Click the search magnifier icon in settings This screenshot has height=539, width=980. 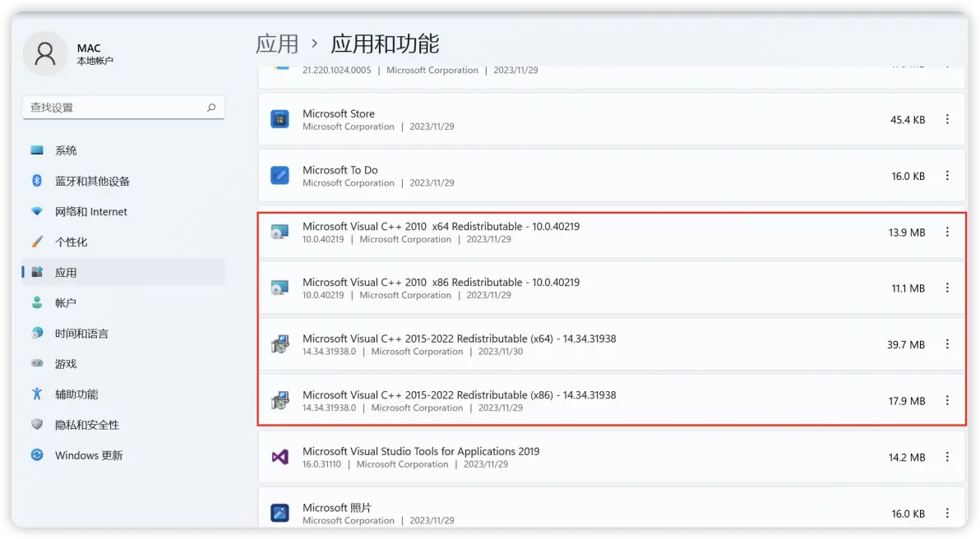click(x=211, y=108)
